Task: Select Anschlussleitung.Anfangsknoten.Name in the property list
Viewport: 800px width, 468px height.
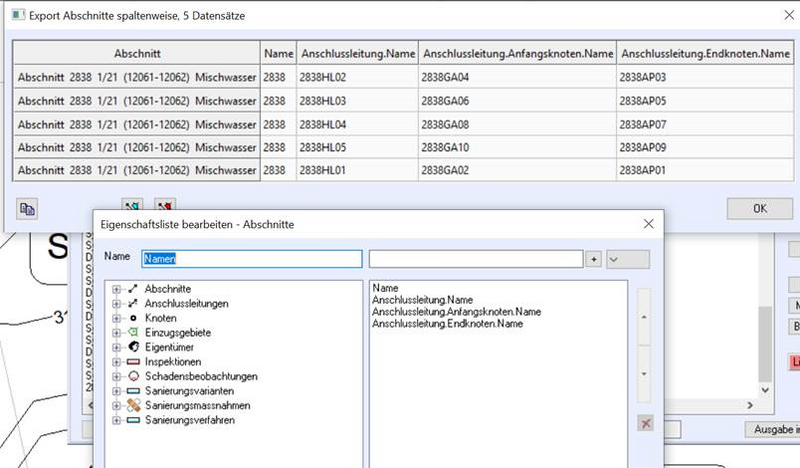Action: click(457, 311)
